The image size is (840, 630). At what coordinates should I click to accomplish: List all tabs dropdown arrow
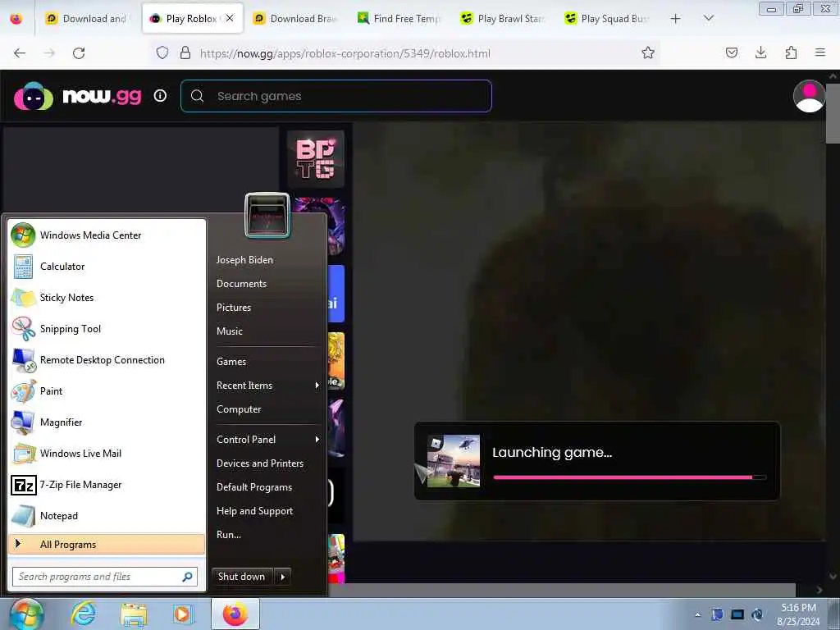(708, 19)
